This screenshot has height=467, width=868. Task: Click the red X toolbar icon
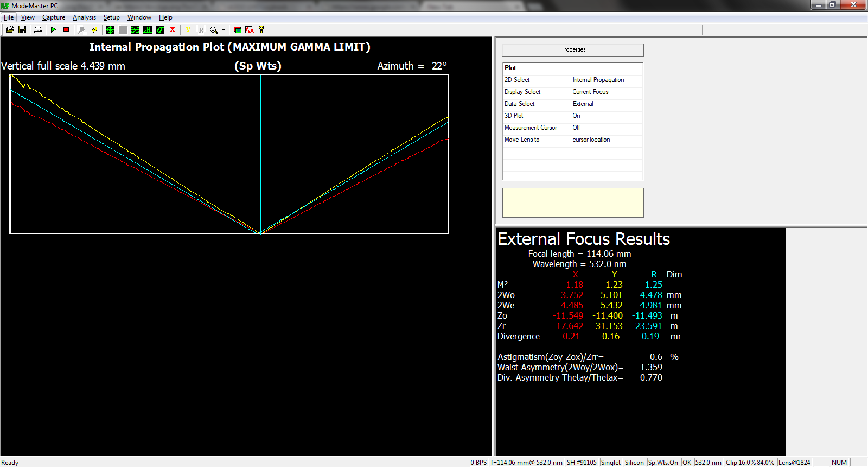click(x=173, y=30)
